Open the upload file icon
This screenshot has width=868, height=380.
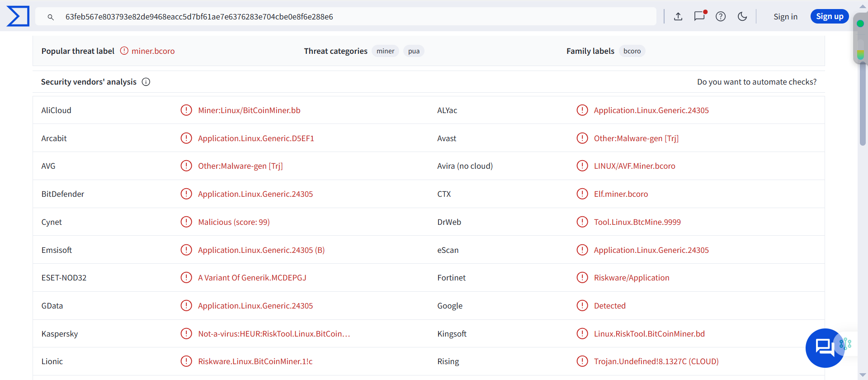tap(678, 17)
